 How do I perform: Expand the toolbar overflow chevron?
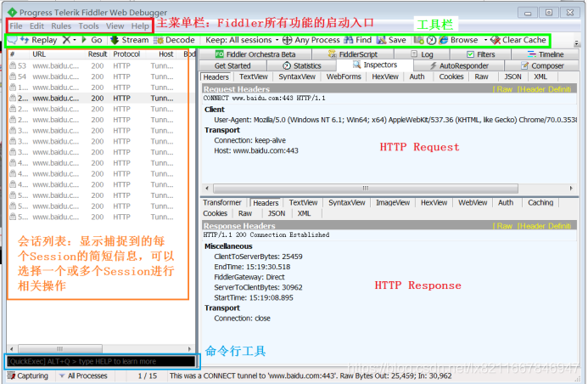pyautogui.click(x=577, y=43)
